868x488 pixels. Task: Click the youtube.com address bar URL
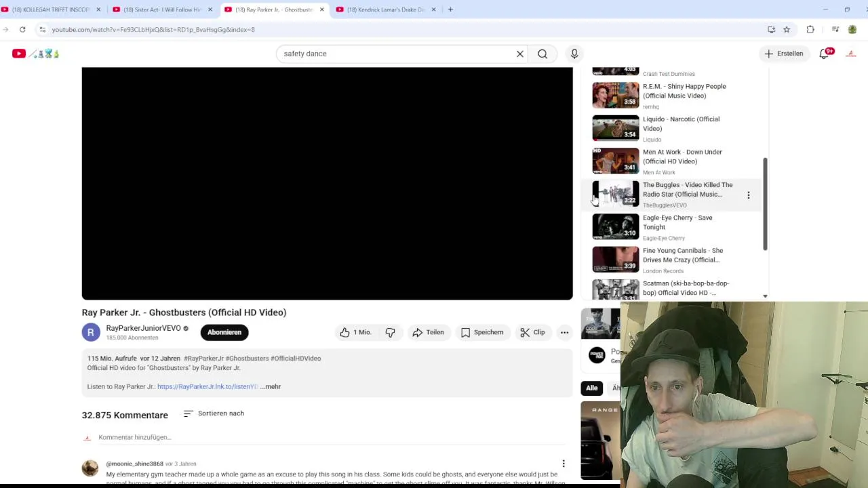tap(153, 30)
